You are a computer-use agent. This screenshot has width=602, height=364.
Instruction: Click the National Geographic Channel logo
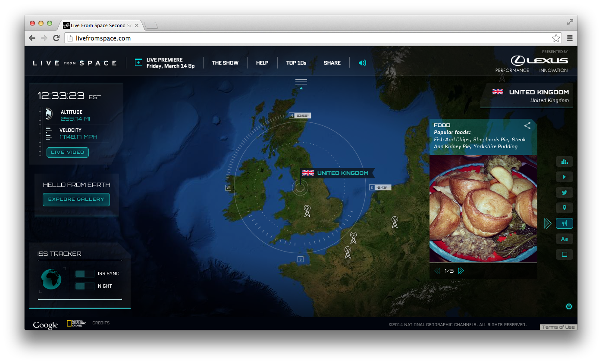click(x=76, y=324)
